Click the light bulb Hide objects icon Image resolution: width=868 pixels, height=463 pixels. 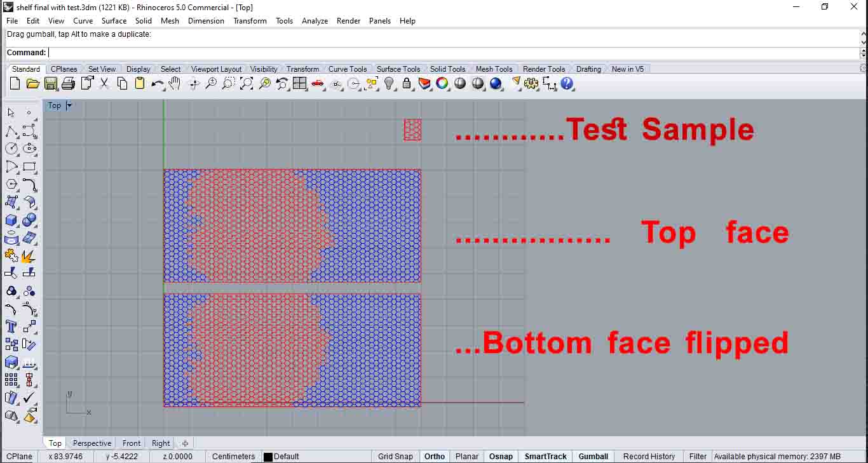pos(389,83)
